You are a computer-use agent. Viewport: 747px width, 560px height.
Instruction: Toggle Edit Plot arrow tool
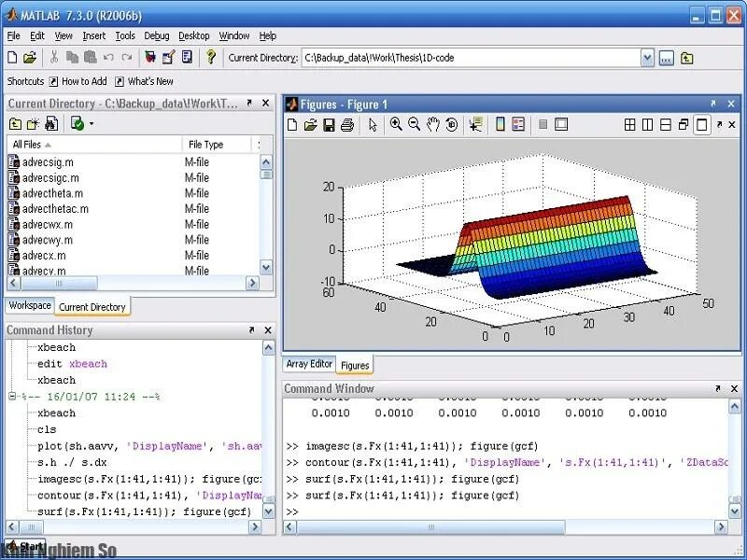click(x=373, y=125)
